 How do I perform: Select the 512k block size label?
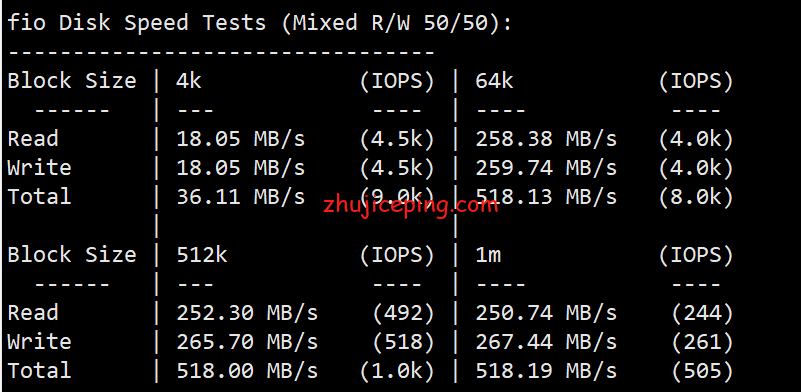pos(202,255)
